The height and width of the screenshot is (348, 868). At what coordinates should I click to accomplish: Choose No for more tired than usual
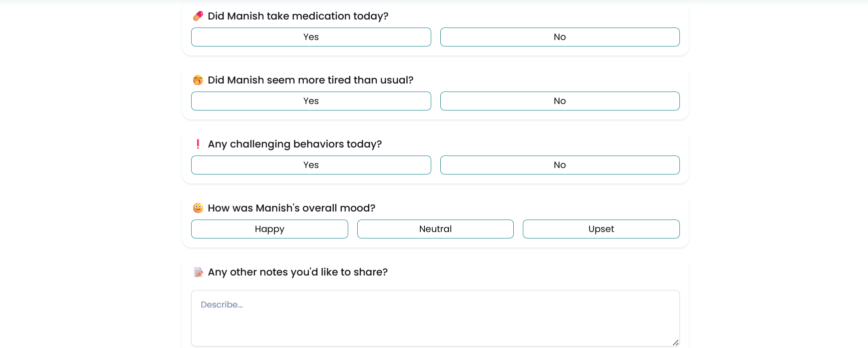tap(559, 101)
